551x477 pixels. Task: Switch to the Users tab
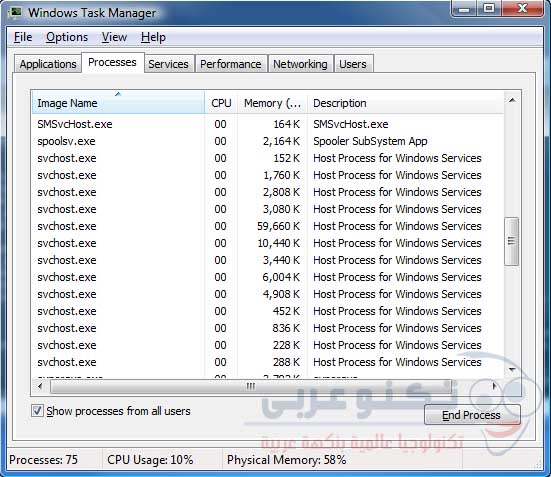[x=353, y=64]
